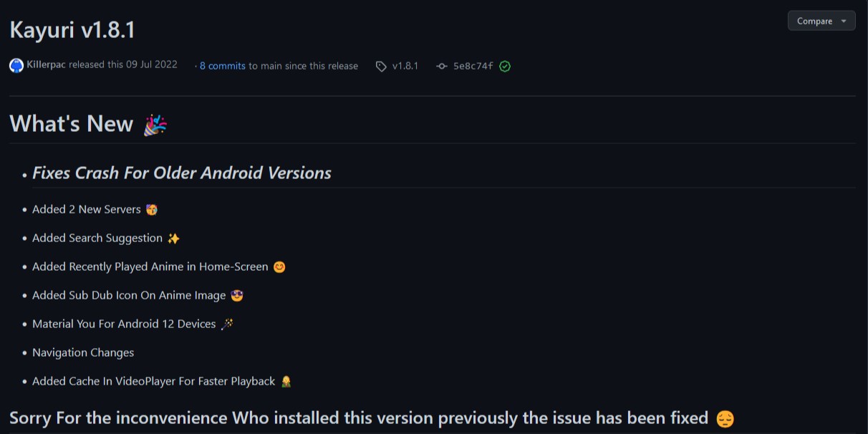The height and width of the screenshot is (434, 868).
Task: Click the party face emoji after New Servers
Action: coord(151,210)
